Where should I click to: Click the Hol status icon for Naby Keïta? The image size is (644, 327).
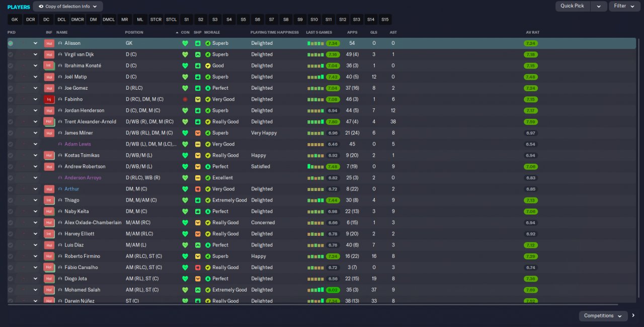pyautogui.click(x=49, y=211)
